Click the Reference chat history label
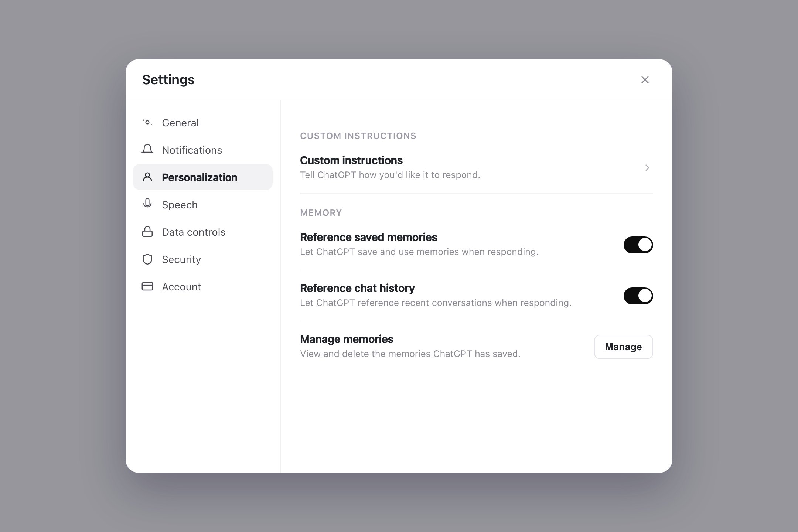Image resolution: width=798 pixels, height=532 pixels. pos(357,288)
